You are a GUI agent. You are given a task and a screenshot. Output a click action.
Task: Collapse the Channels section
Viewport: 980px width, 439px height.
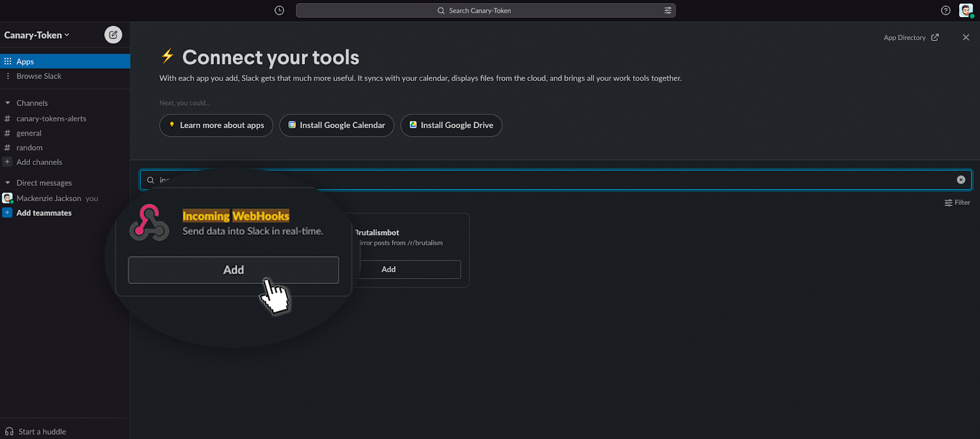coord(7,103)
